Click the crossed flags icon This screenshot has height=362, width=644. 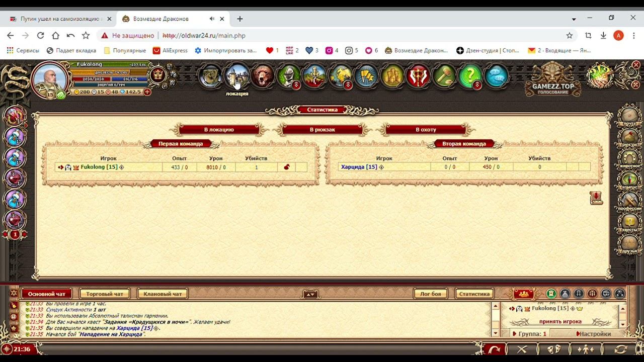(366, 76)
